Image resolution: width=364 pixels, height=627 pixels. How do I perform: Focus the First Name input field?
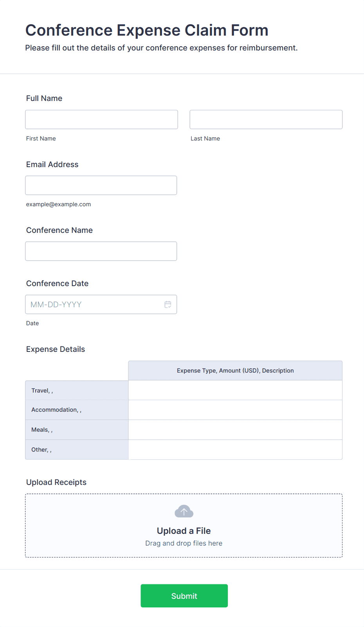(101, 119)
